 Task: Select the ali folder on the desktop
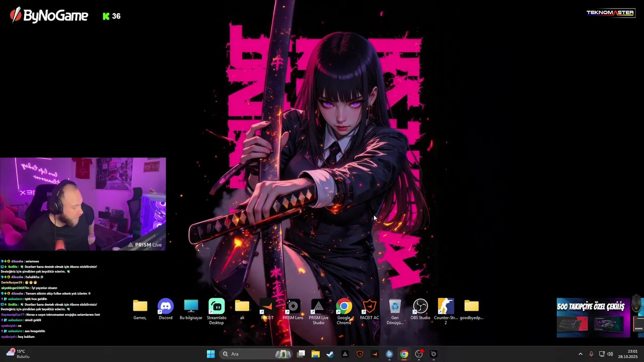tap(242, 309)
